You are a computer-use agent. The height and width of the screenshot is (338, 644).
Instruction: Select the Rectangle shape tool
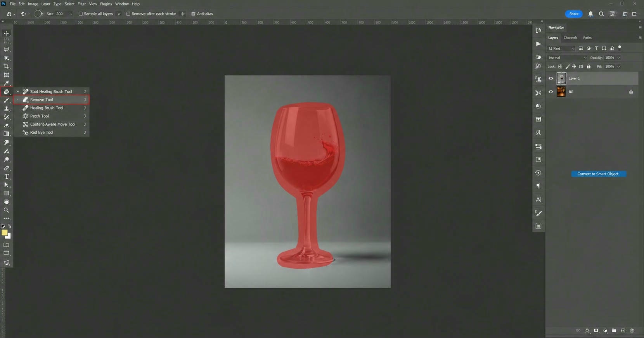point(7,193)
